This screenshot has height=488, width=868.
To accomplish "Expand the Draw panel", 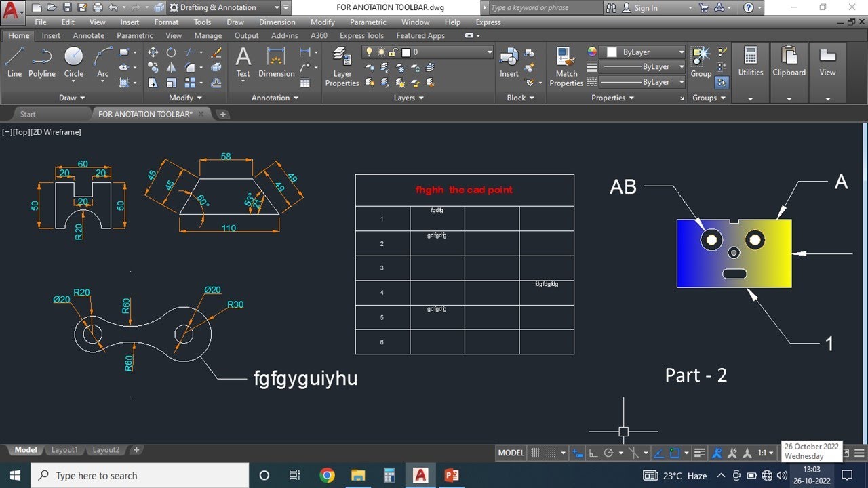I will coord(72,98).
